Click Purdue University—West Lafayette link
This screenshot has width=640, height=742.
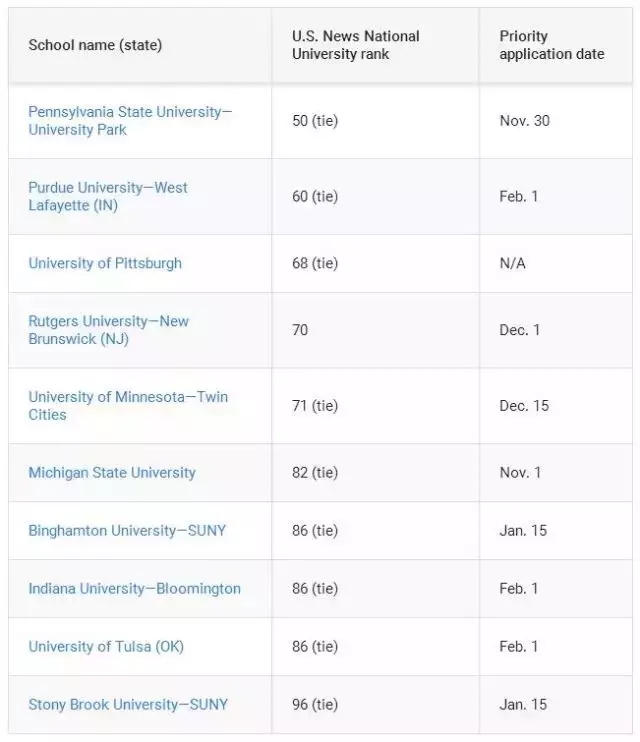click(x=107, y=196)
